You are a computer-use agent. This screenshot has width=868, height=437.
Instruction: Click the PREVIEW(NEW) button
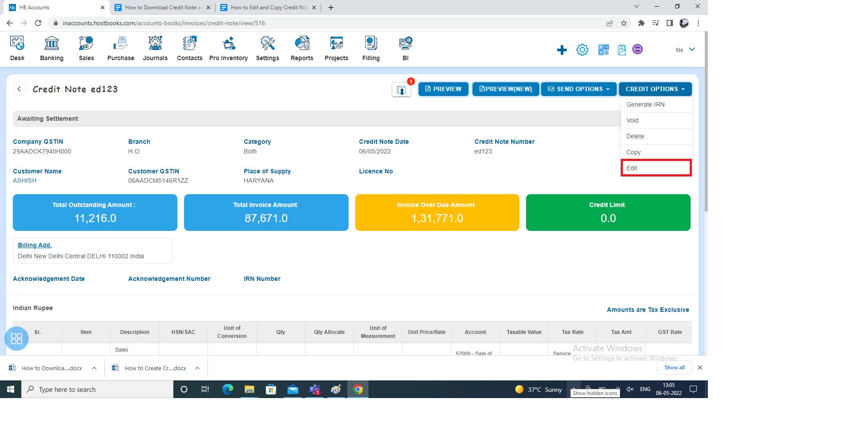click(506, 89)
